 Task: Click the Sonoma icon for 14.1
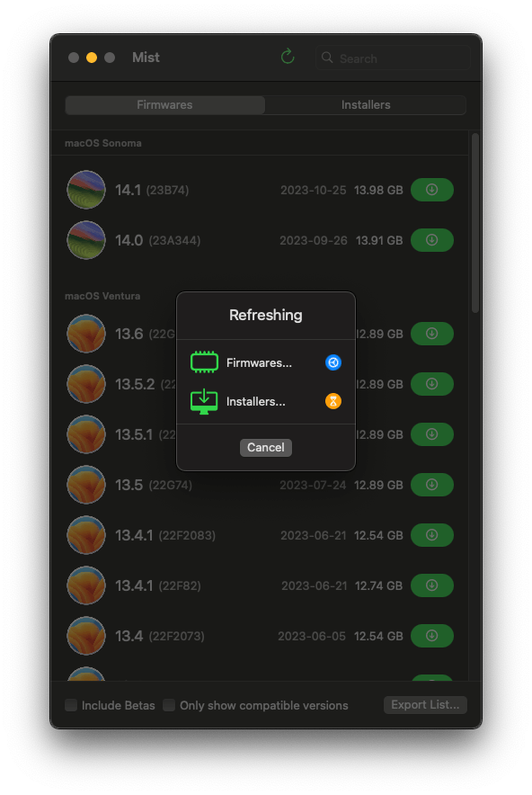click(x=86, y=190)
